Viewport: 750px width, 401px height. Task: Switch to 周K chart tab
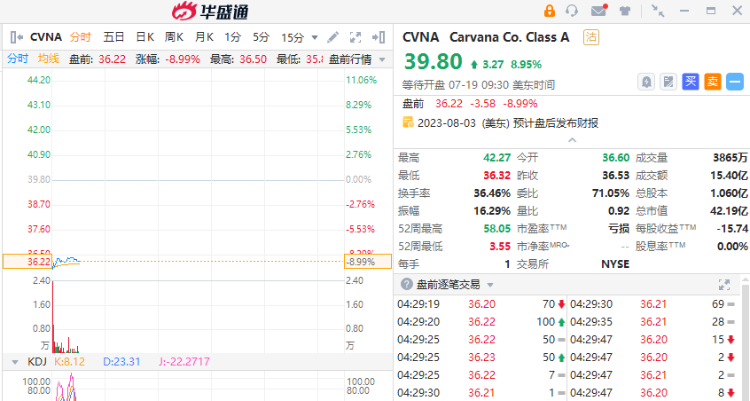174,37
